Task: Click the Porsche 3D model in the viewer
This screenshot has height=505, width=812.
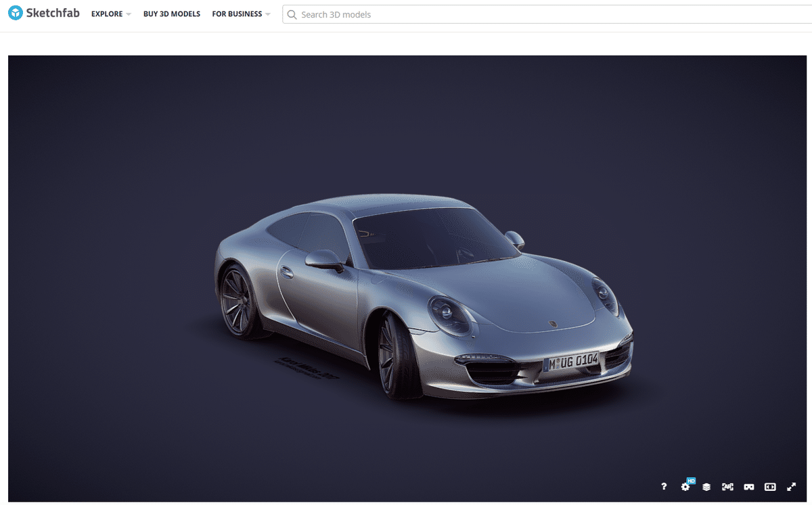Action: point(424,295)
